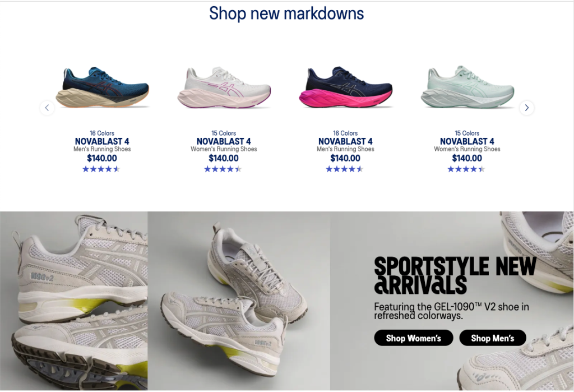
Task: Open the mint green Novablast 4 shoe image
Action: coord(467,87)
